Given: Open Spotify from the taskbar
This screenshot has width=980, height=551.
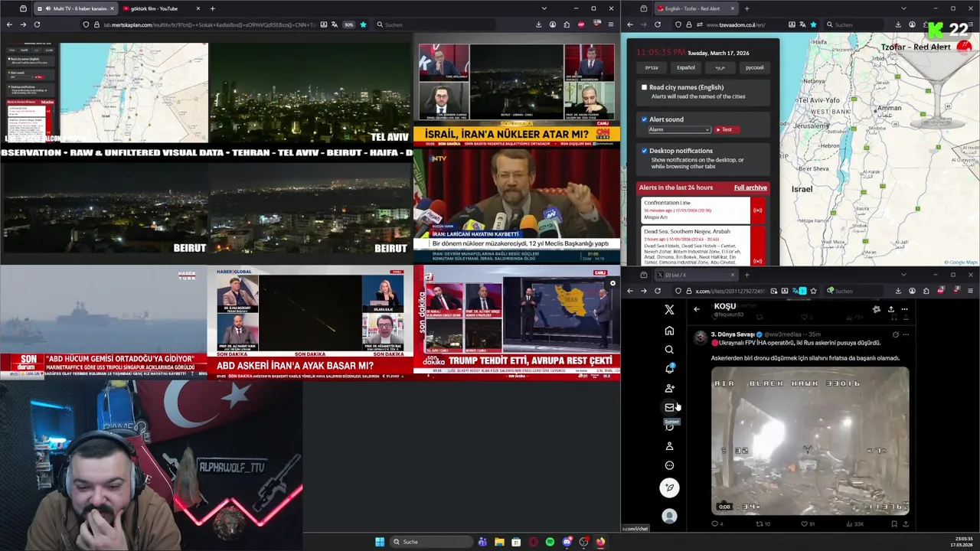Looking at the screenshot, I should click(x=550, y=542).
